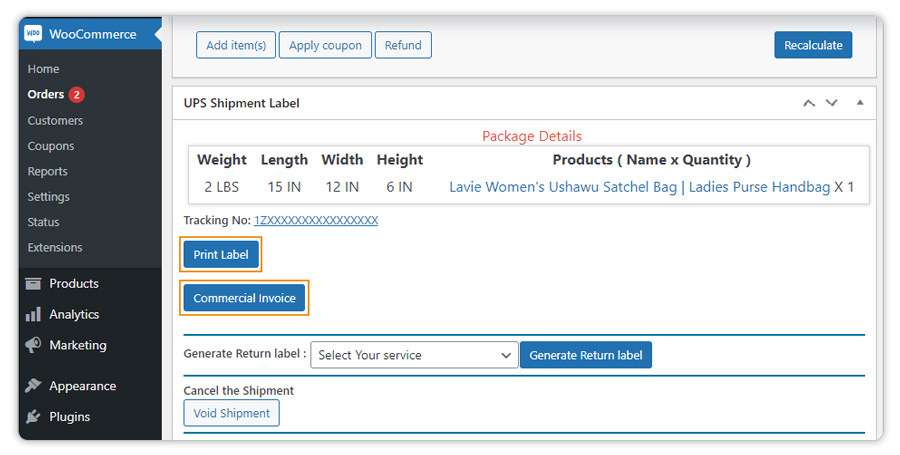Open WooCommerce Settings
This screenshot has height=455, width=900.
point(49,197)
